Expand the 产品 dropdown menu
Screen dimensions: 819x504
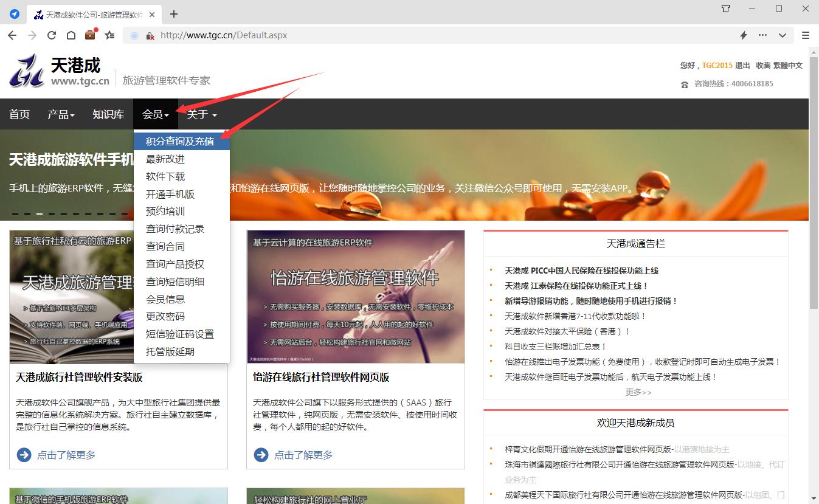click(x=61, y=114)
